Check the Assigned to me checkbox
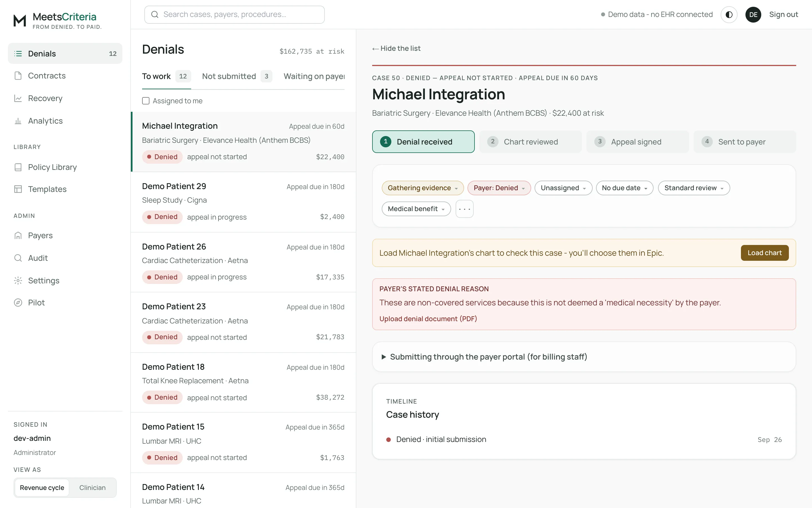Screen dimensions: 812x508 145,101
